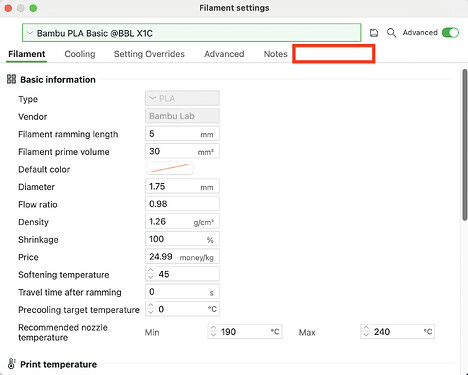468x375 pixels.
Task: Increase Max nozzle temperature with up arrow
Action: [x=366, y=328]
